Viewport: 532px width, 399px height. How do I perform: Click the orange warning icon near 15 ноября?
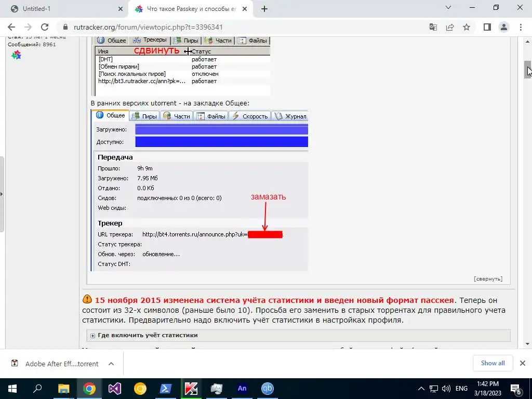tap(87, 299)
